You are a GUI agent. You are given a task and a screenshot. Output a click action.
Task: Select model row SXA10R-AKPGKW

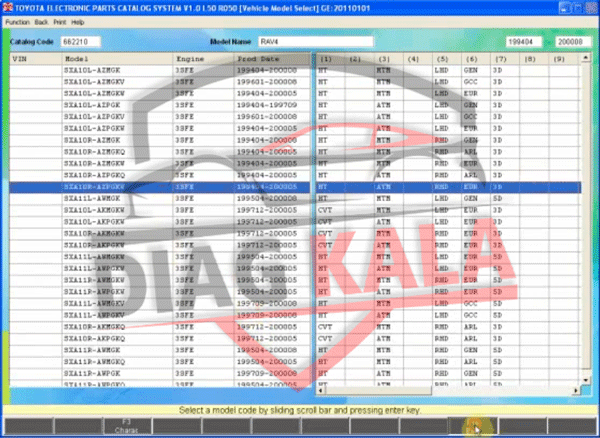click(295, 245)
